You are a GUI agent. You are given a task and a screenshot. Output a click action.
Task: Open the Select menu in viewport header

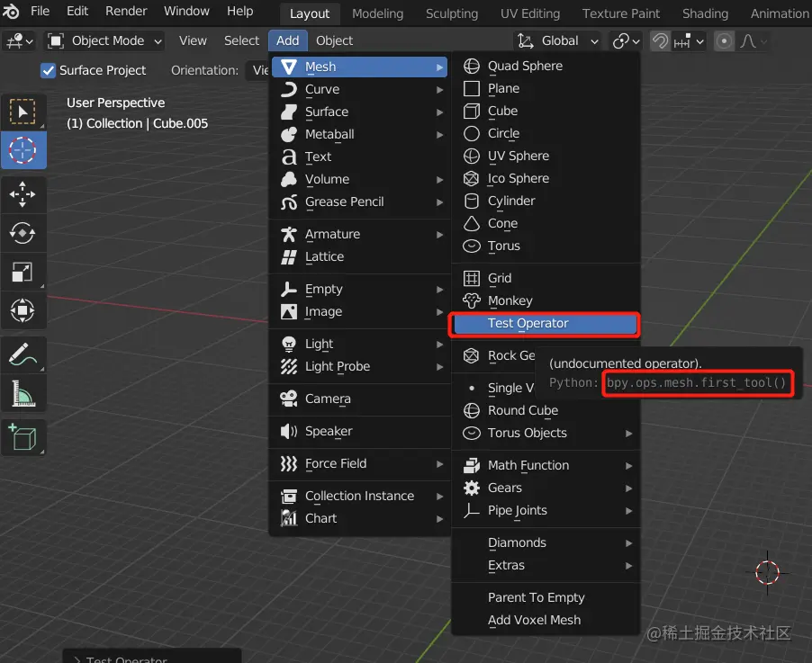pos(241,40)
